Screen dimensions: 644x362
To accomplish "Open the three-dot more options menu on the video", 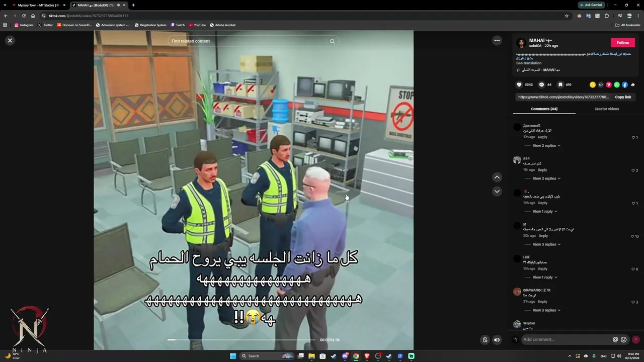I will coord(497,41).
